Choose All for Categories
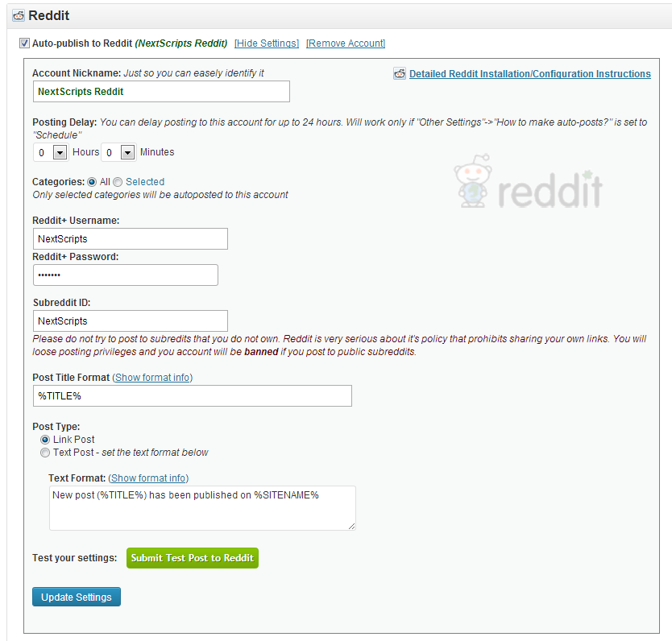The width and height of the screenshot is (672, 641). point(92,181)
